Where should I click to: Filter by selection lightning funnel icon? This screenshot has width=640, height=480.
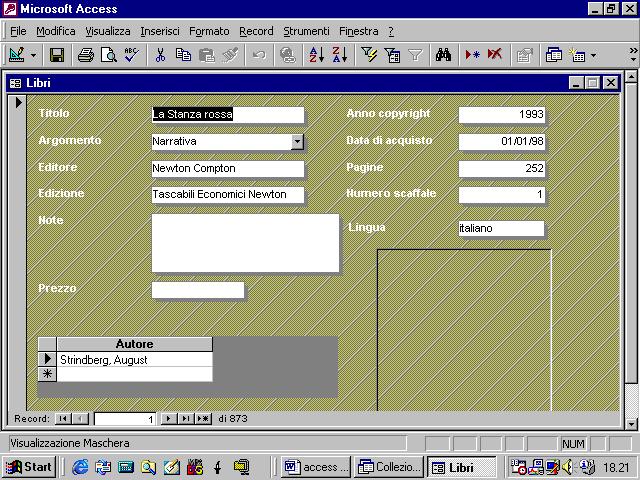coord(369,55)
